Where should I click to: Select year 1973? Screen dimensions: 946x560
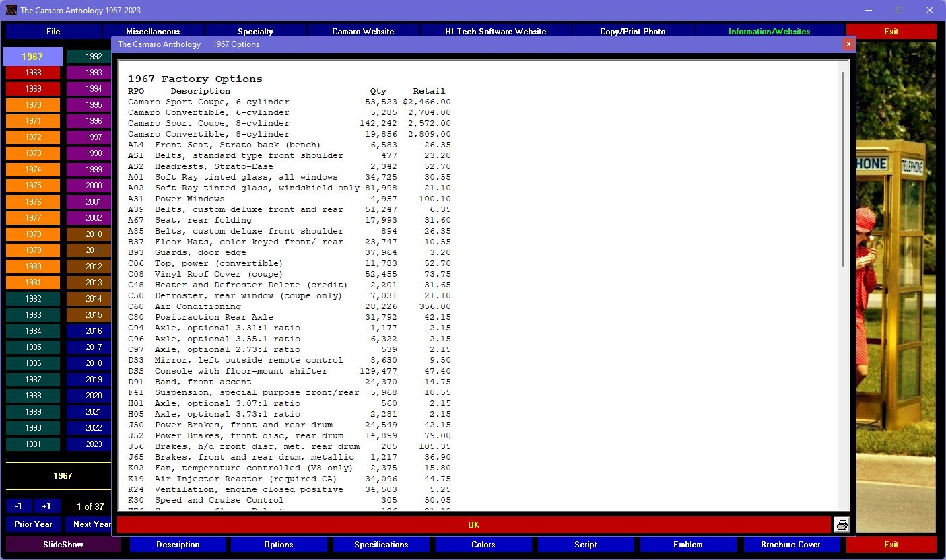33,153
